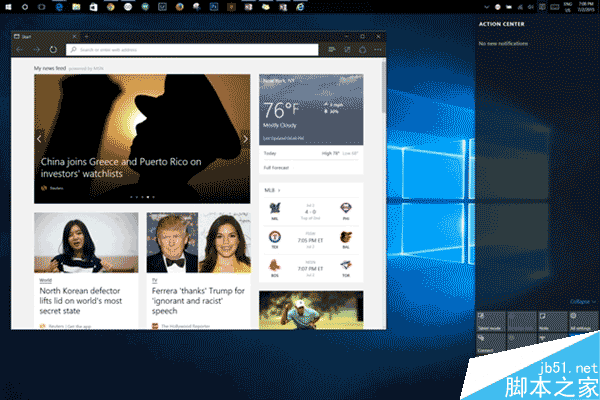Open the Windows Store taskbar icon
This screenshot has width=600, height=400.
[x=93, y=7]
